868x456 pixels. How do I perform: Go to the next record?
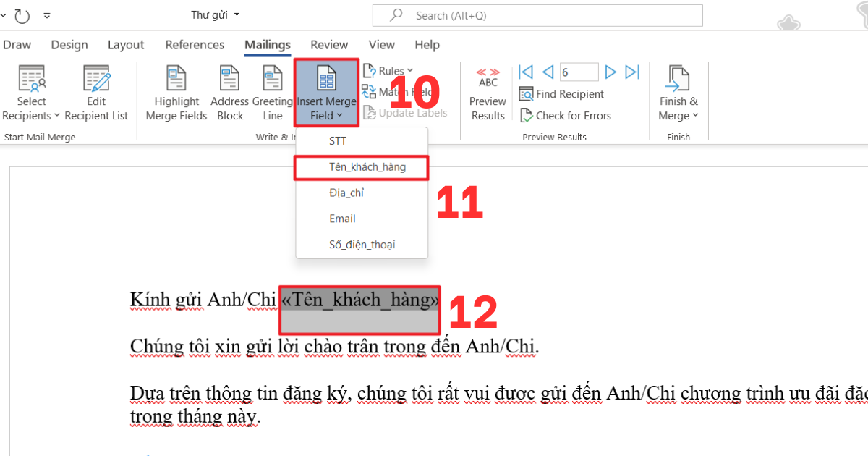[x=610, y=72]
